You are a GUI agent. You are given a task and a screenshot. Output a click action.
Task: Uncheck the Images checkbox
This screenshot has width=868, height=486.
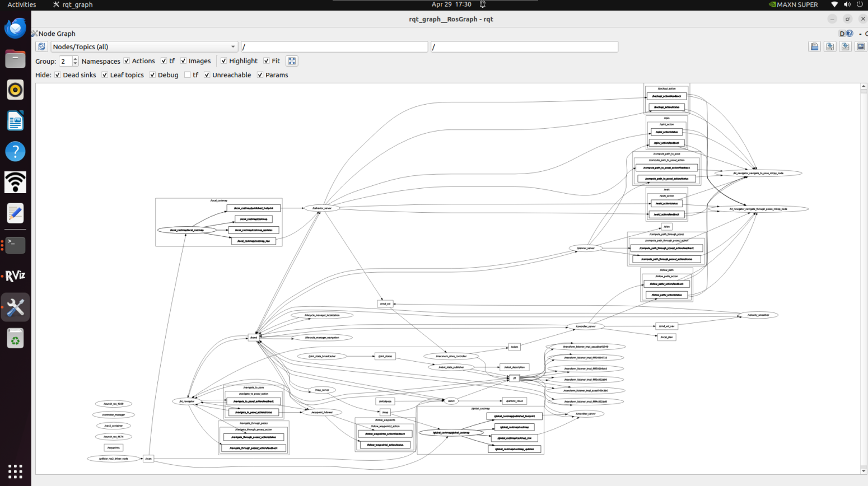tap(183, 61)
